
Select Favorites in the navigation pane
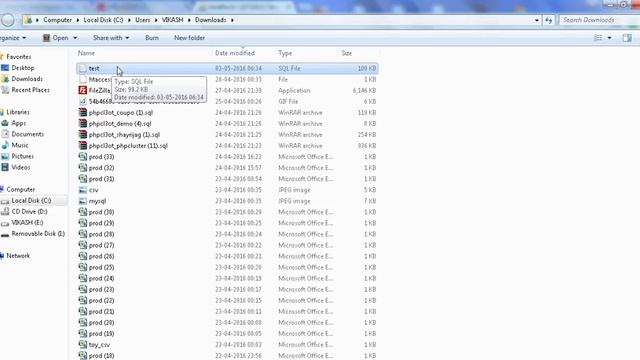pyautogui.click(x=19, y=57)
